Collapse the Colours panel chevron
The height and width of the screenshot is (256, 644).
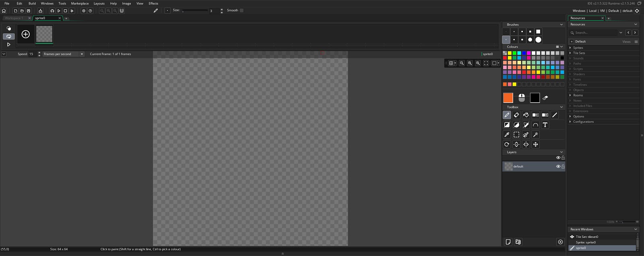click(561, 47)
